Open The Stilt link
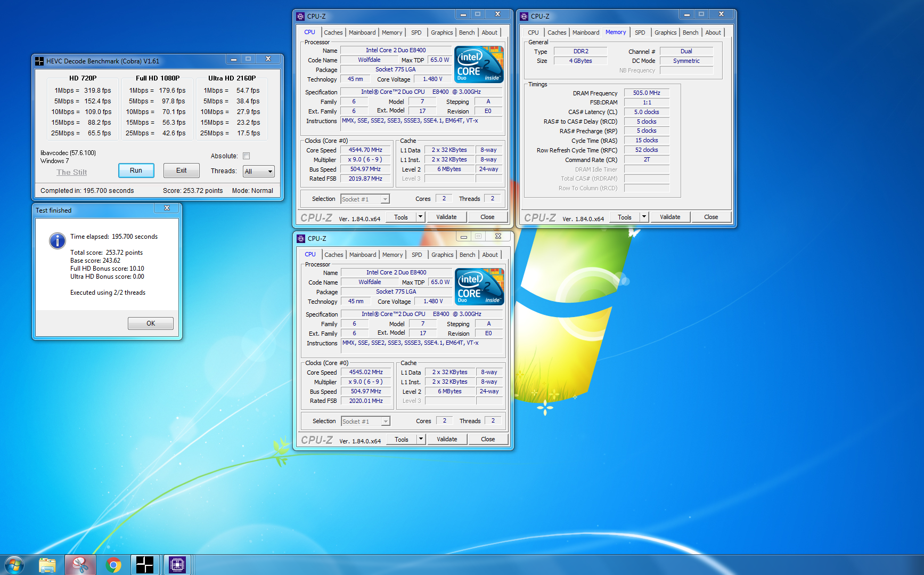 coord(71,173)
